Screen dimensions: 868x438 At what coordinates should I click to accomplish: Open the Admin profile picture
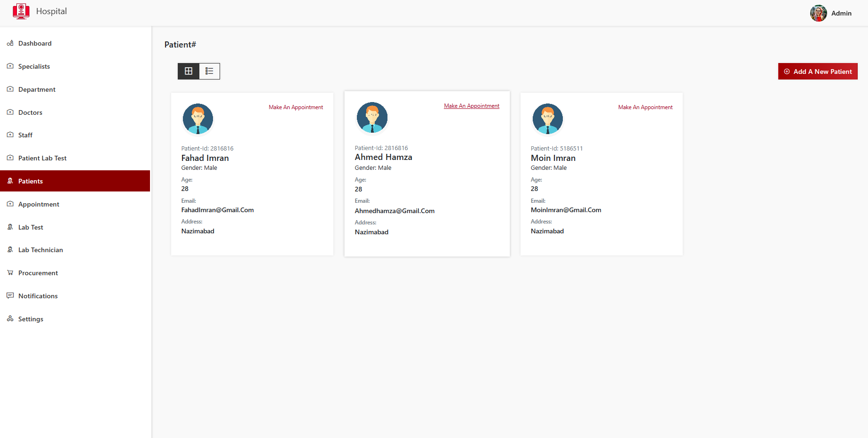818,13
